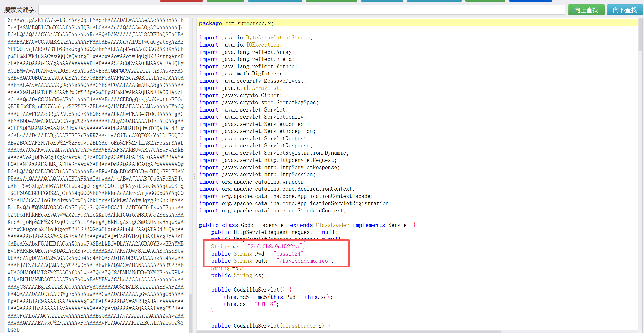Screen dimensions: 644x333
Task: Click the dark blue button at top edge
Action: (530, 1)
